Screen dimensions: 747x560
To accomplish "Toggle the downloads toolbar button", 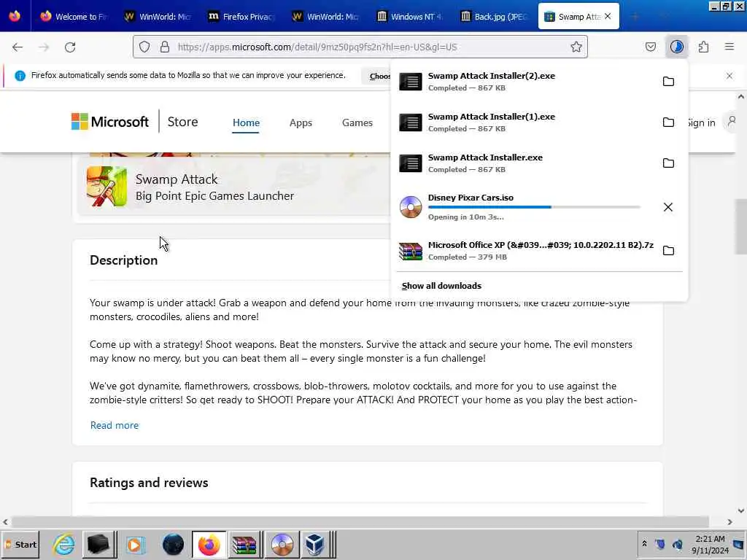I will 676,47.
